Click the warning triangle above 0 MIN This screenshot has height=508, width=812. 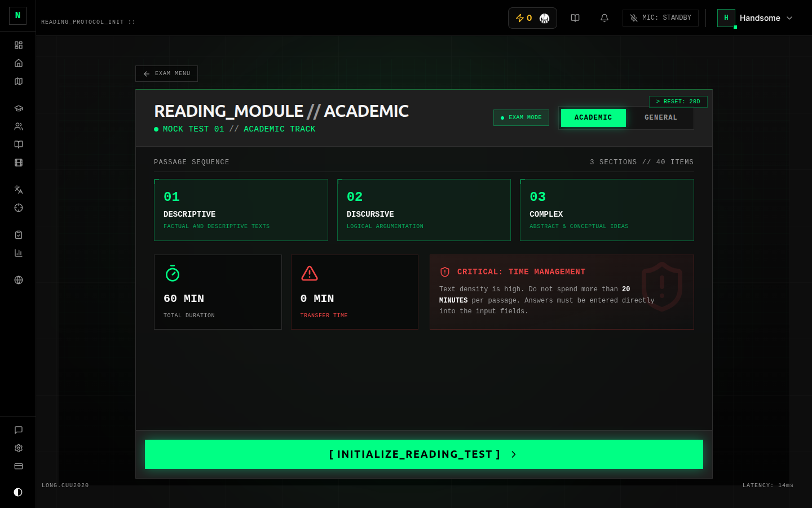(310, 273)
